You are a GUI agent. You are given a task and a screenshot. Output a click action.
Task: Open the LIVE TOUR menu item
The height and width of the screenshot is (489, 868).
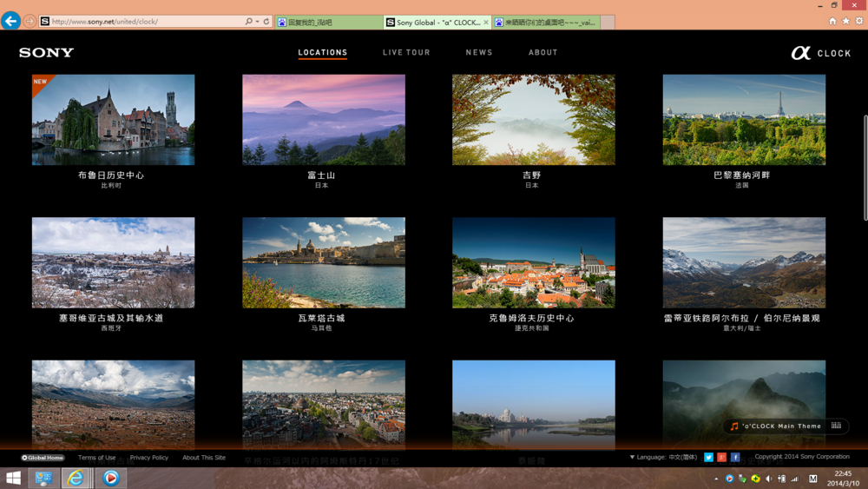pos(406,53)
